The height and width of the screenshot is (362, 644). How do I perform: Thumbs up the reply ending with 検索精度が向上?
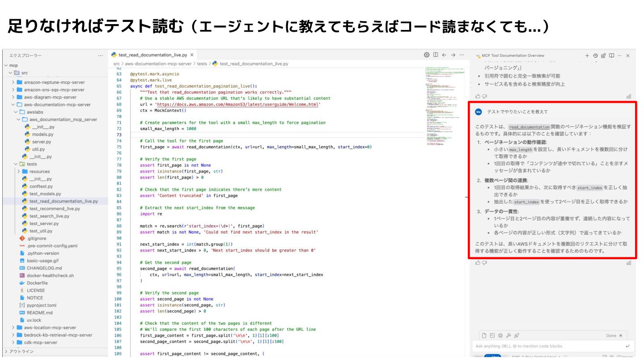click(478, 96)
